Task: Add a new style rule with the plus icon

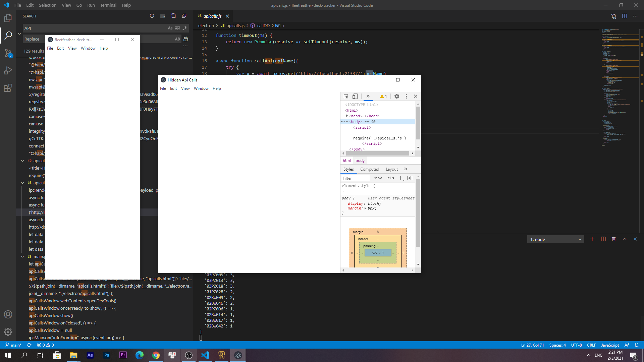Action: pos(400,178)
